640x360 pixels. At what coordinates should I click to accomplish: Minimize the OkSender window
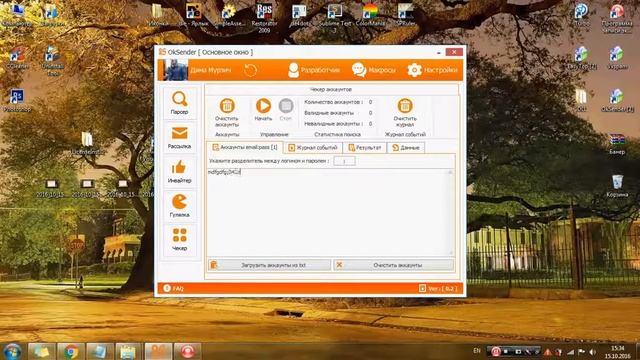pyautogui.click(x=438, y=52)
